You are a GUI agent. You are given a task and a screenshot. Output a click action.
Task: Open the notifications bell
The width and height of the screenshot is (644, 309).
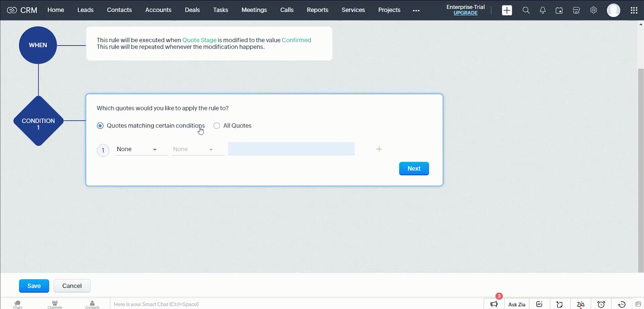click(542, 10)
